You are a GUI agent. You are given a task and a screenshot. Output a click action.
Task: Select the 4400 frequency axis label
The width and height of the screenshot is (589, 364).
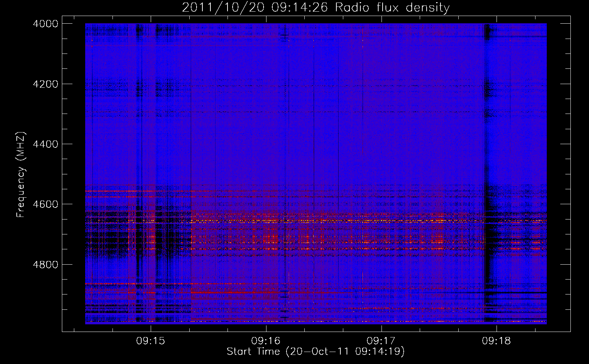point(46,144)
